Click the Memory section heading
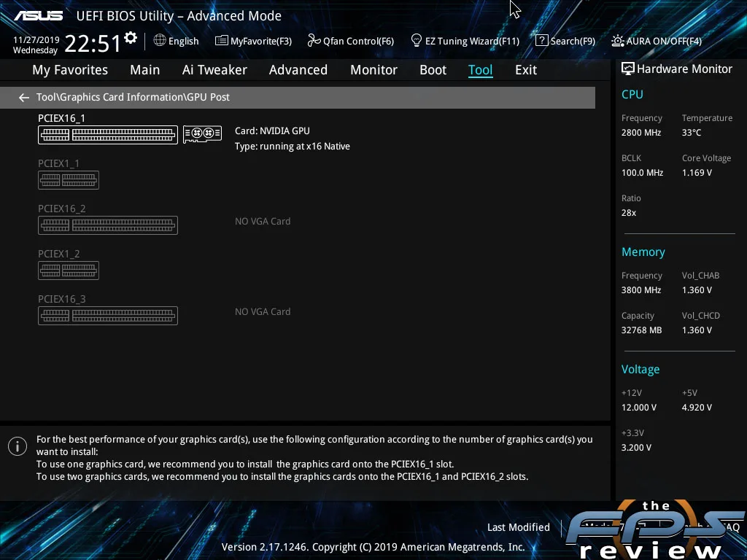Image resolution: width=747 pixels, height=560 pixels. tap(643, 252)
